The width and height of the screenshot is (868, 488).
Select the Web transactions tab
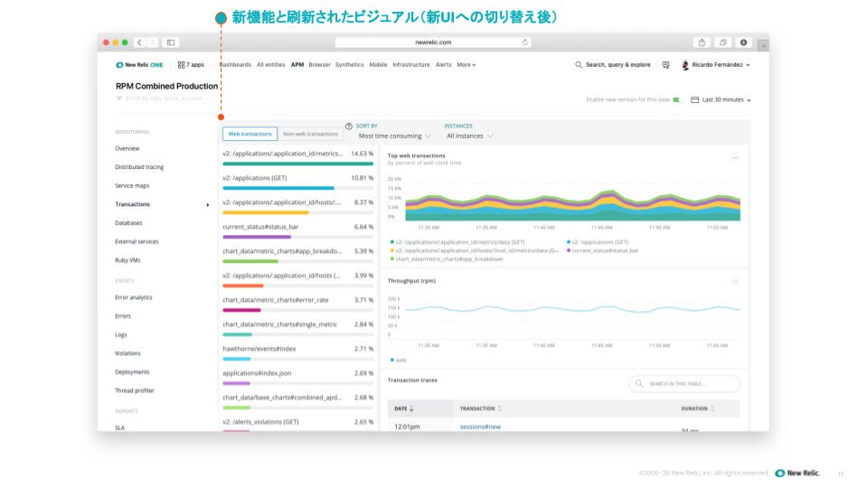(250, 134)
